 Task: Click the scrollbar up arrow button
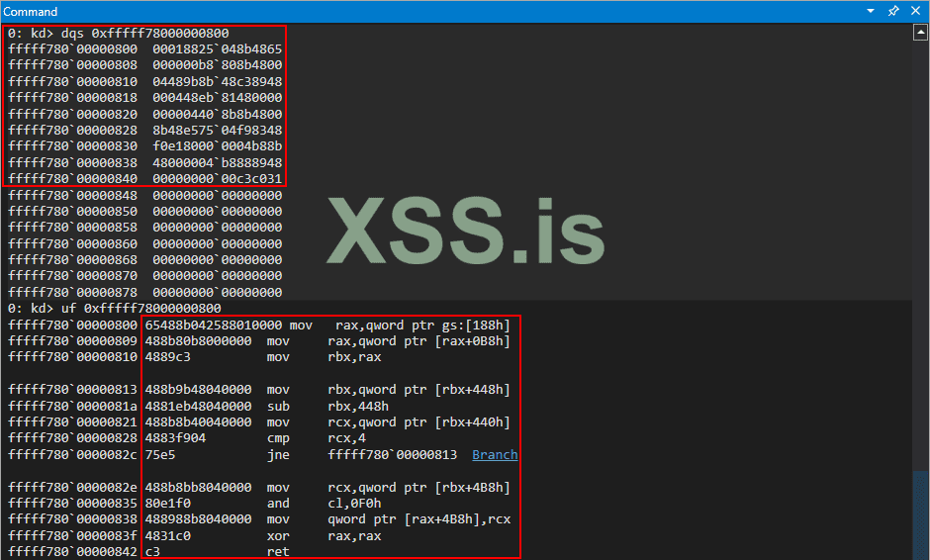tap(920, 32)
